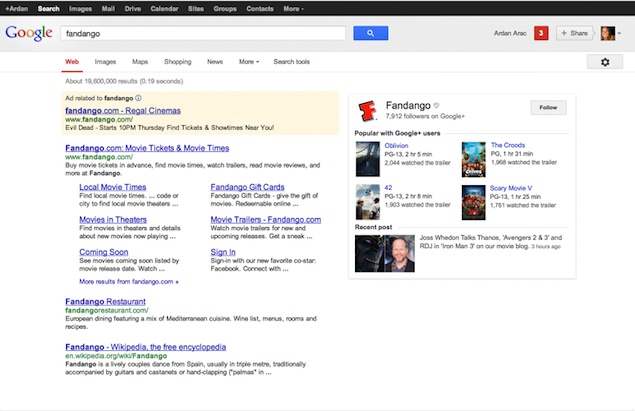The height and width of the screenshot is (411, 635).
Task: Open the Scary Movie V poster
Action: coord(474,200)
